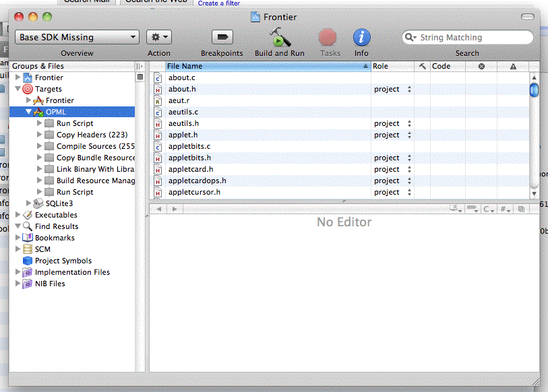Expand the Find Results group
This screenshot has height=392, width=548.
click(18, 226)
